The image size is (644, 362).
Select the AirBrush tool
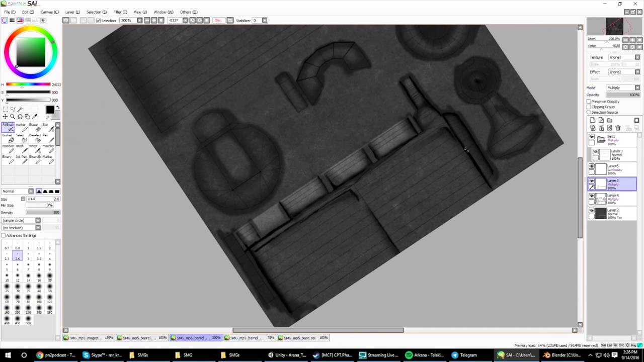pyautogui.click(x=8, y=128)
